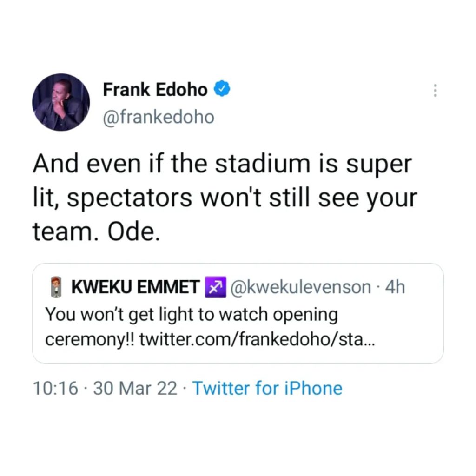Open quoted text "You won't get light"

point(121,315)
